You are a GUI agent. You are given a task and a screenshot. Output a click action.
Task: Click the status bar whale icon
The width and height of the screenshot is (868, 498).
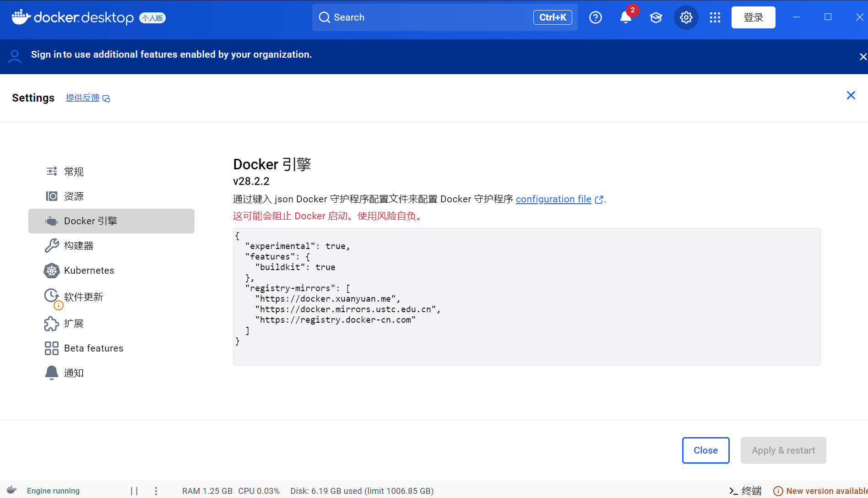[x=12, y=490]
